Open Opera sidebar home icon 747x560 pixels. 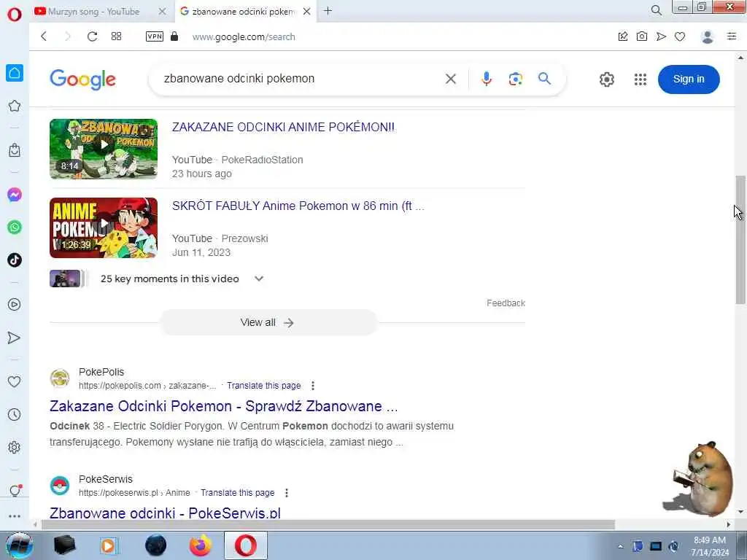(15, 73)
